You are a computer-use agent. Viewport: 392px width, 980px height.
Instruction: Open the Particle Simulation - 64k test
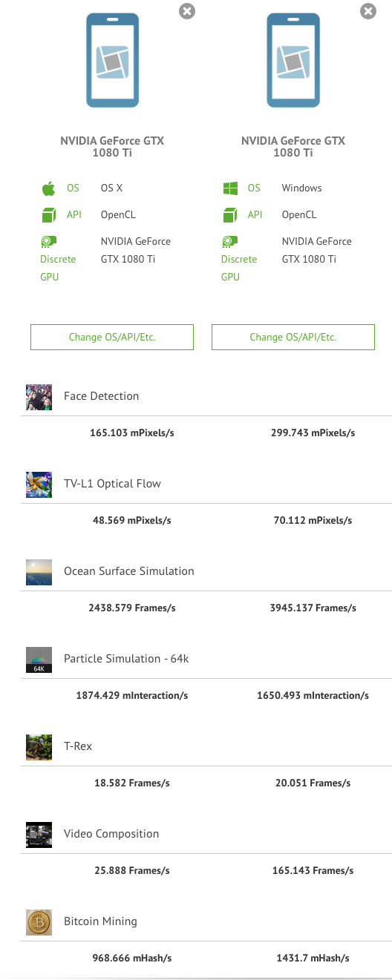pyautogui.click(x=126, y=659)
